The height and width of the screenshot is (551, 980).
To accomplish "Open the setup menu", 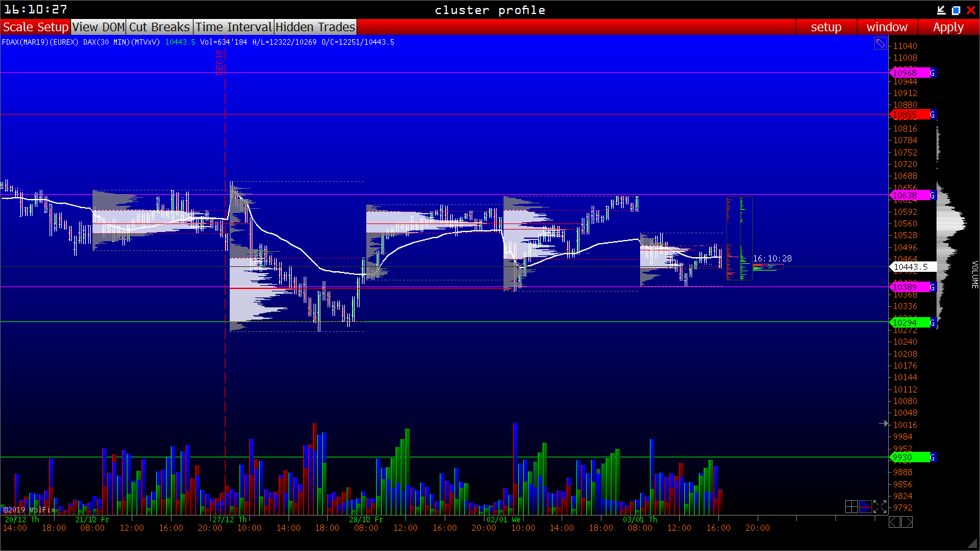I will click(x=826, y=27).
